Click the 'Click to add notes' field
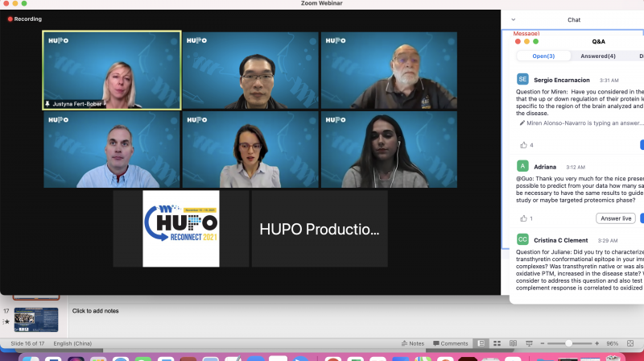644x361 pixels. point(95,311)
